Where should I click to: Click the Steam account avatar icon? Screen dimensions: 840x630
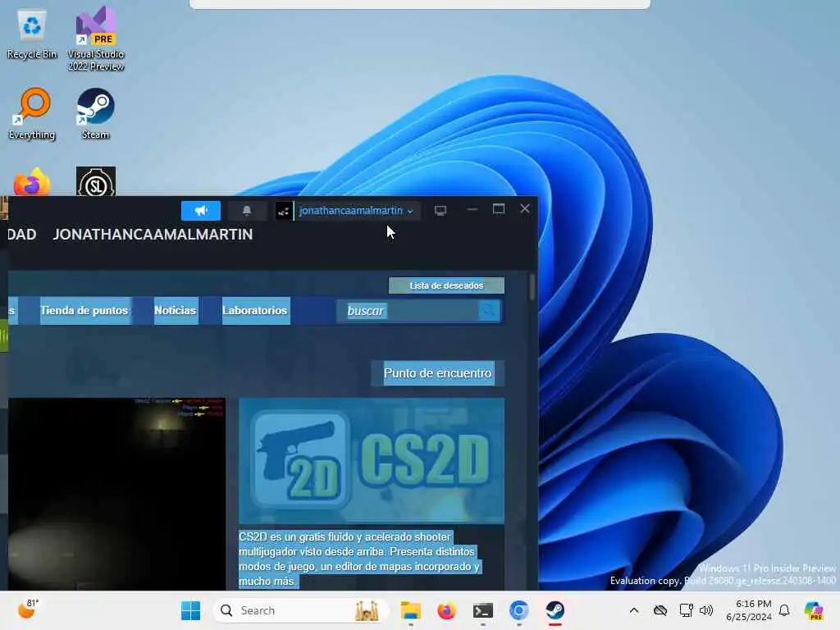point(284,211)
